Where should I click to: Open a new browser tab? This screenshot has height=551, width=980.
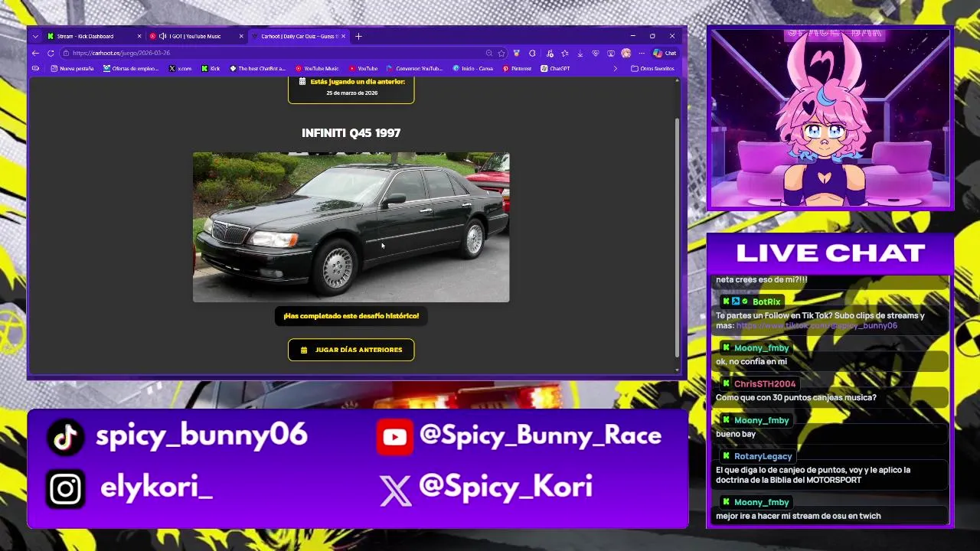coord(358,36)
